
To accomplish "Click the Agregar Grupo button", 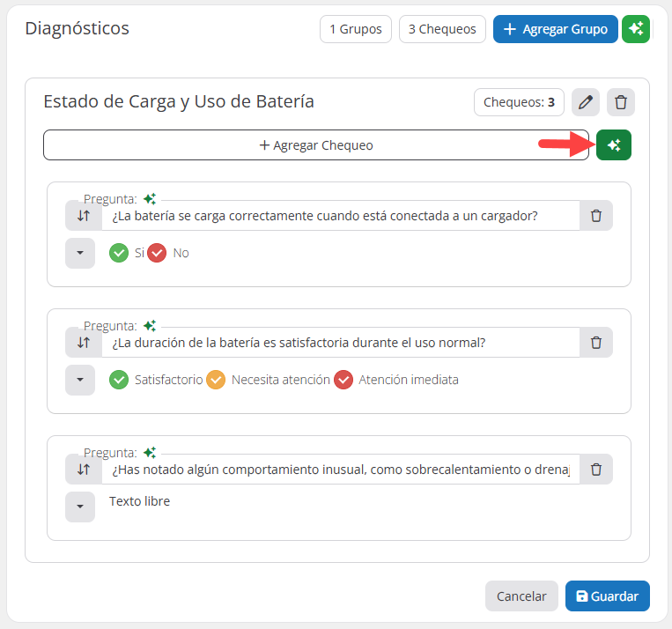I will point(555,29).
